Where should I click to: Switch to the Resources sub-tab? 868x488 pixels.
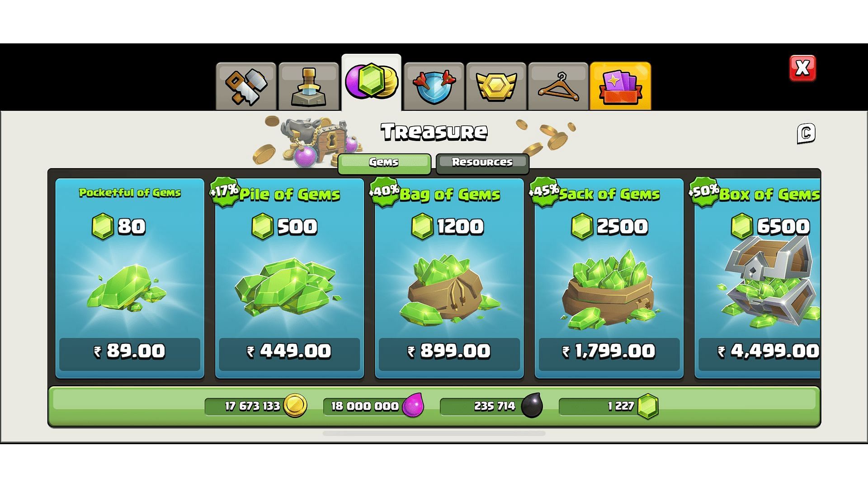tap(482, 164)
